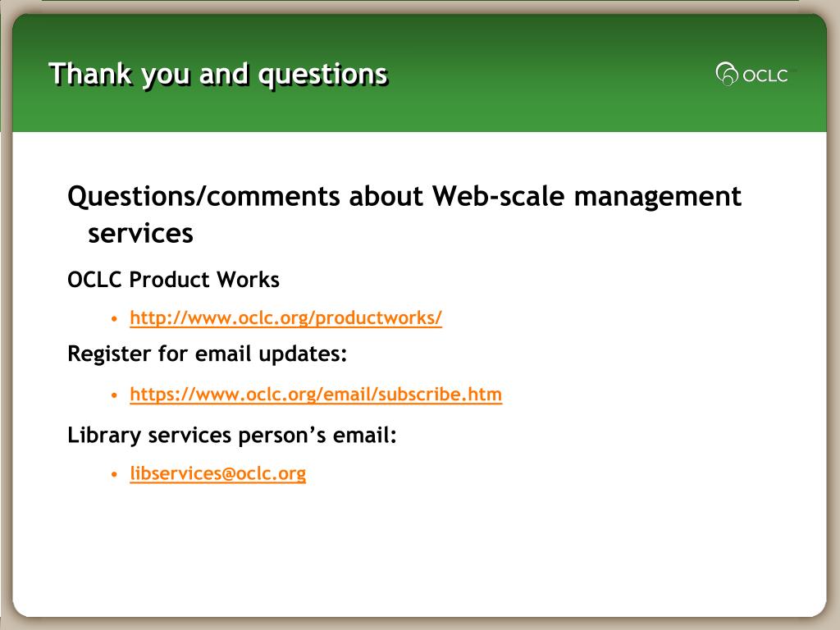Click the orange bullet before subscribe.htm link
The height and width of the screenshot is (630, 840).
114,395
